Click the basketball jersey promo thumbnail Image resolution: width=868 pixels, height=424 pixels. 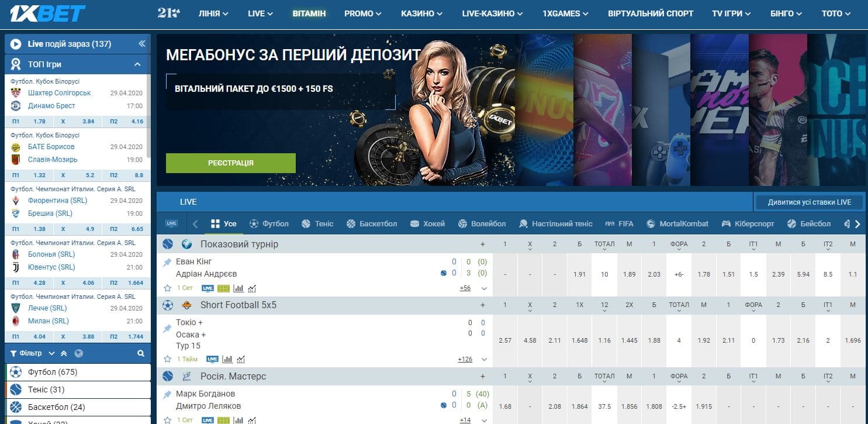[x=602, y=110]
